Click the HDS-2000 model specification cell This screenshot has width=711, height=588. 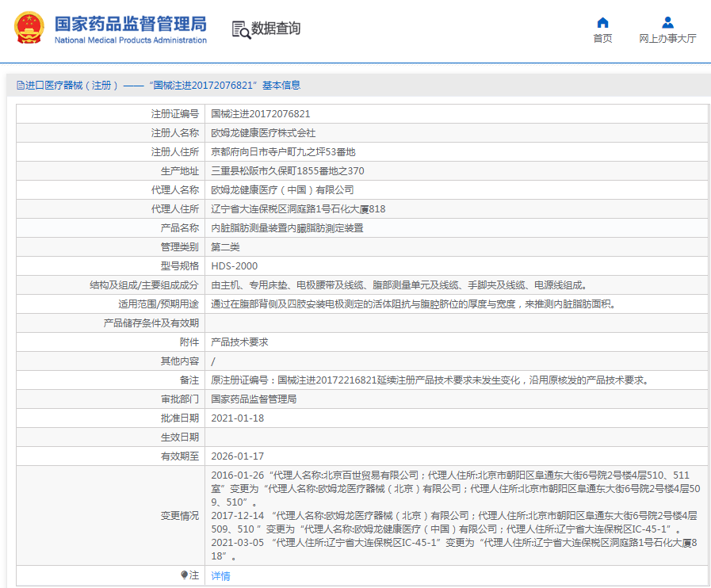click(x=234, y=266)
